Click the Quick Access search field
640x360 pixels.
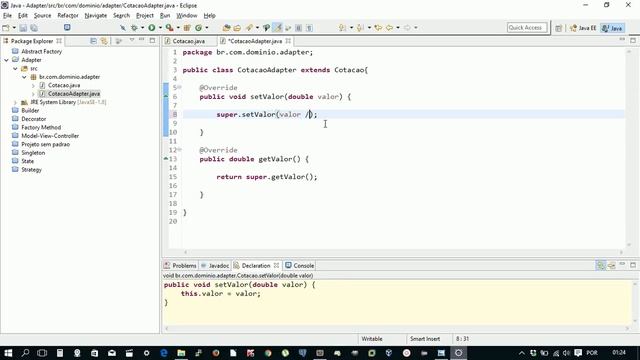527,28
